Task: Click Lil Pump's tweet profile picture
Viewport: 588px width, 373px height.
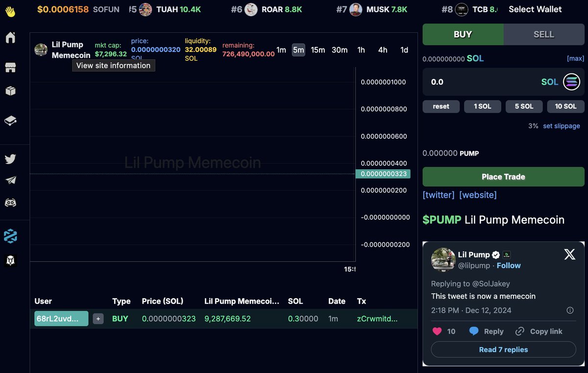Action: coord(443,259)
